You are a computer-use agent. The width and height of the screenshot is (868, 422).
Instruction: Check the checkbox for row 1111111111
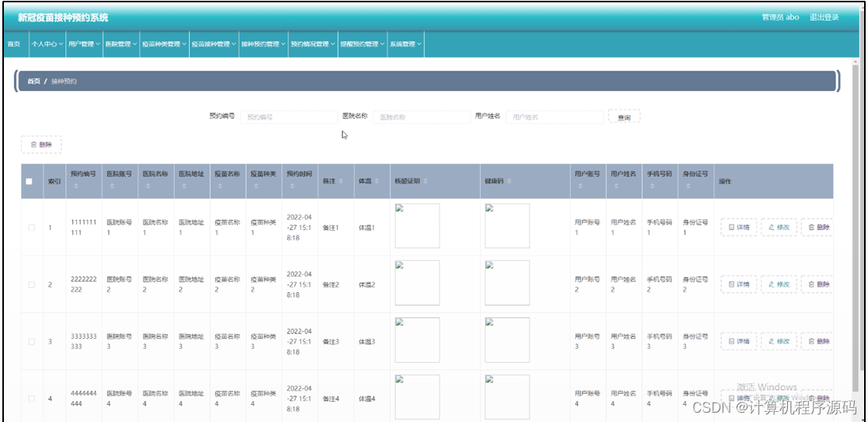pos(32,227)
